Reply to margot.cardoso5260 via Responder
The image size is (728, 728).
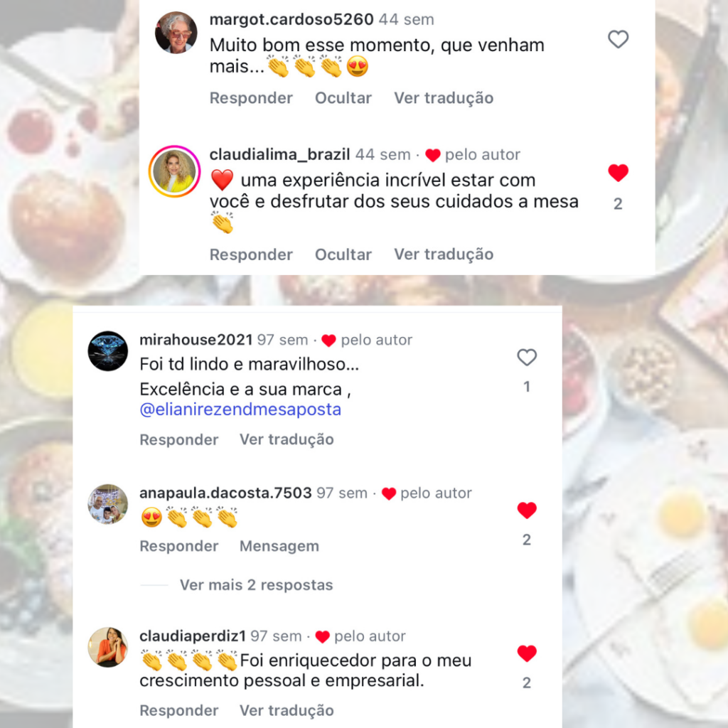tap(251, 98)
